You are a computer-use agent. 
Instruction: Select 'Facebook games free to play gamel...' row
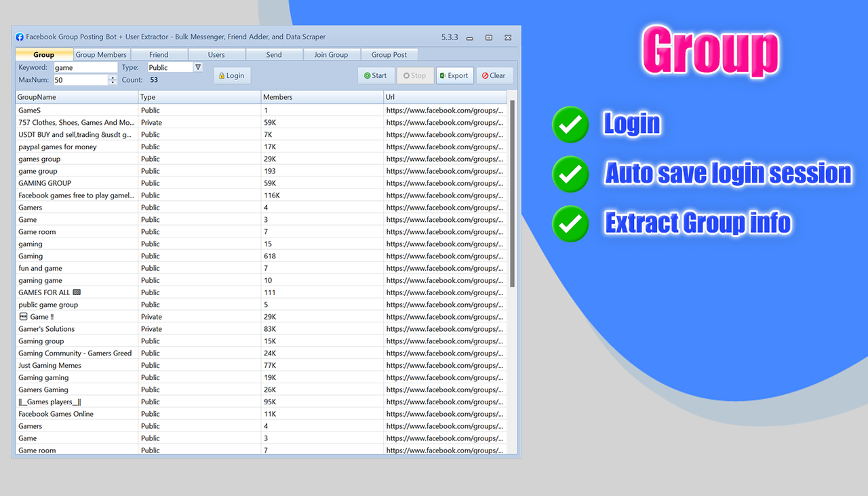click(261, 195)
